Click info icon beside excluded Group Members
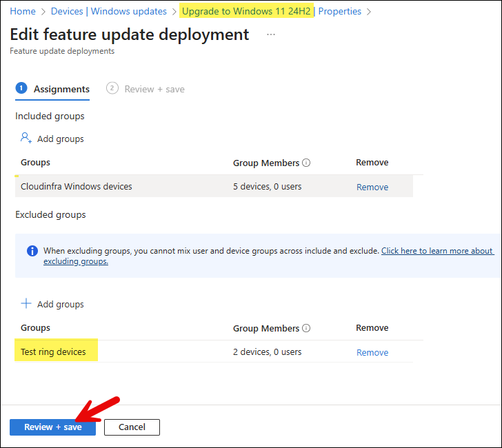The height and width of the screenshot is (448, 502). (x=306, y=329)
